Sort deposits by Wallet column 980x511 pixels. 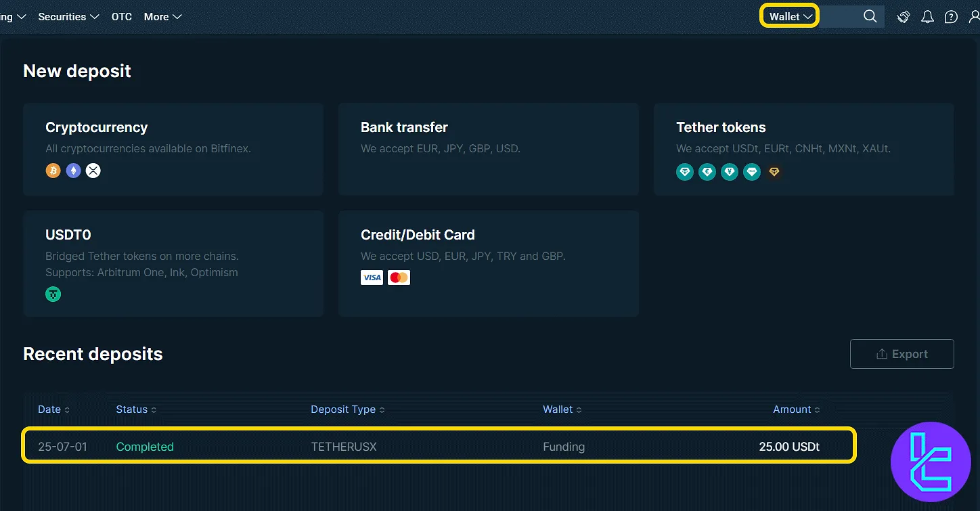pos(562,409)
